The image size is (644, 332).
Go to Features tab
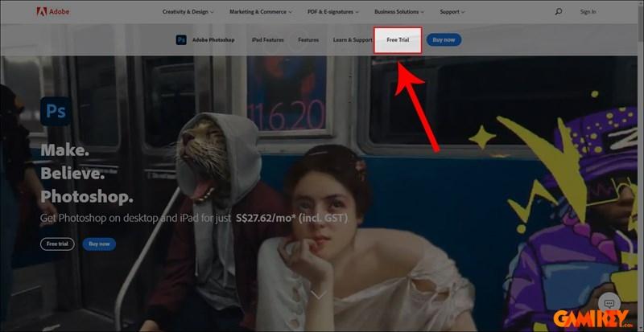[308, 40]
